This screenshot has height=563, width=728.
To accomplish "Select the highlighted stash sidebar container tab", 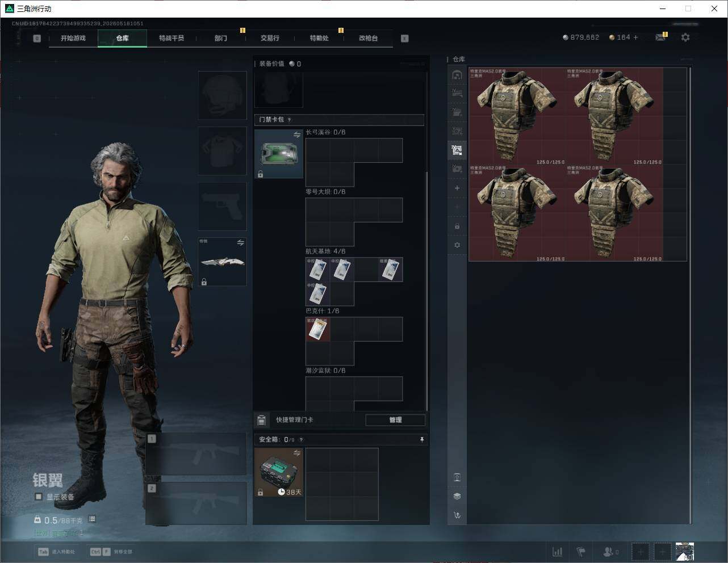I will 457,150.
